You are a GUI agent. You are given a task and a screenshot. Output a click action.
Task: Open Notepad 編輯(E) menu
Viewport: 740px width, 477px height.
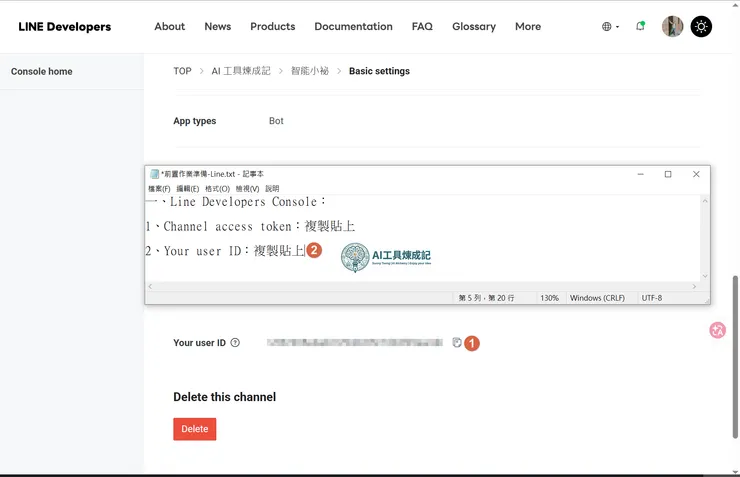coord(187,189)
